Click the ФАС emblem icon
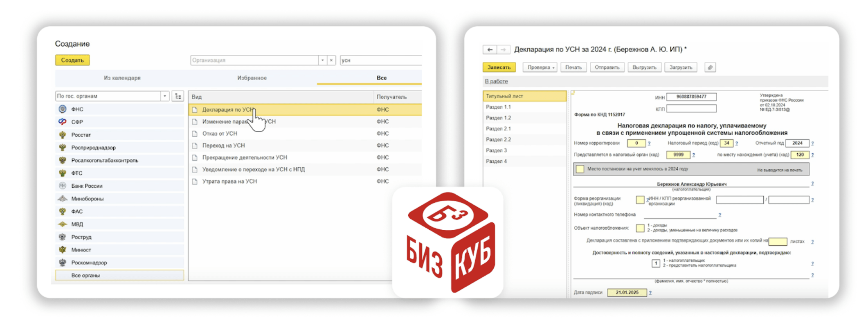The image size is (868, 332). click(x=63, y=211)
